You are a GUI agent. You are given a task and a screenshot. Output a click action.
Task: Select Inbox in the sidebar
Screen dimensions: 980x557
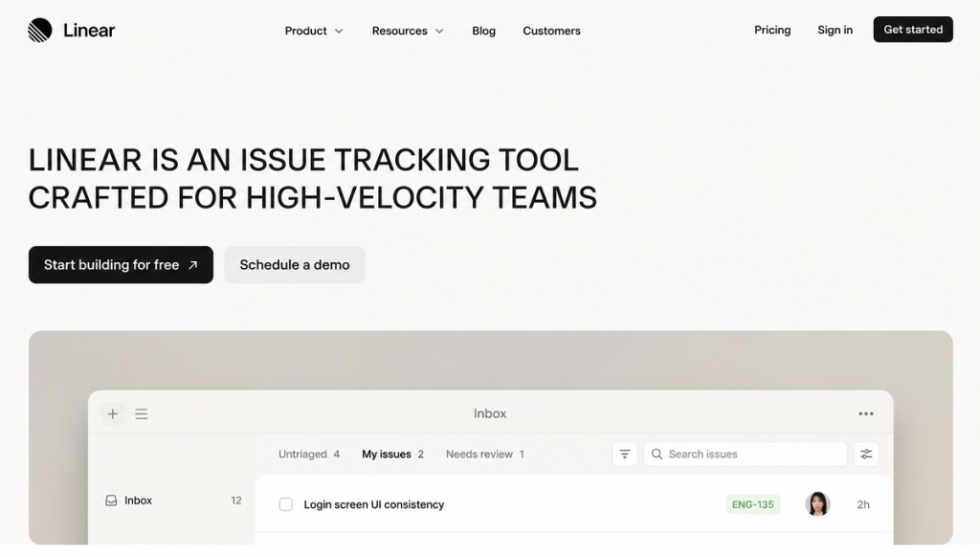(x=173, y=501)
